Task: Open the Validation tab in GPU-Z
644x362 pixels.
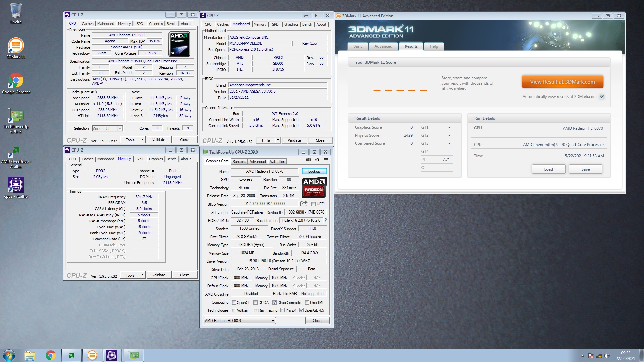Action: pyautogui.click(x=277, y=162)
